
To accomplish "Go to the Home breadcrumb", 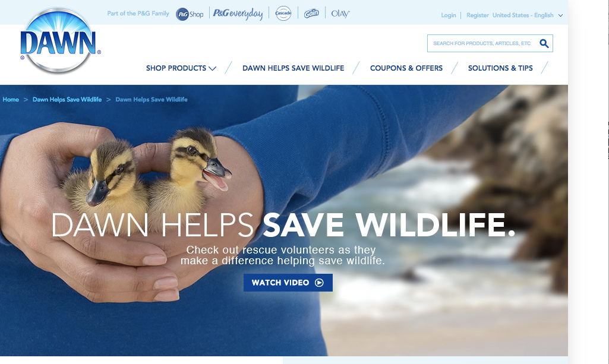I will pyautogui.click(x=11, y=99).
